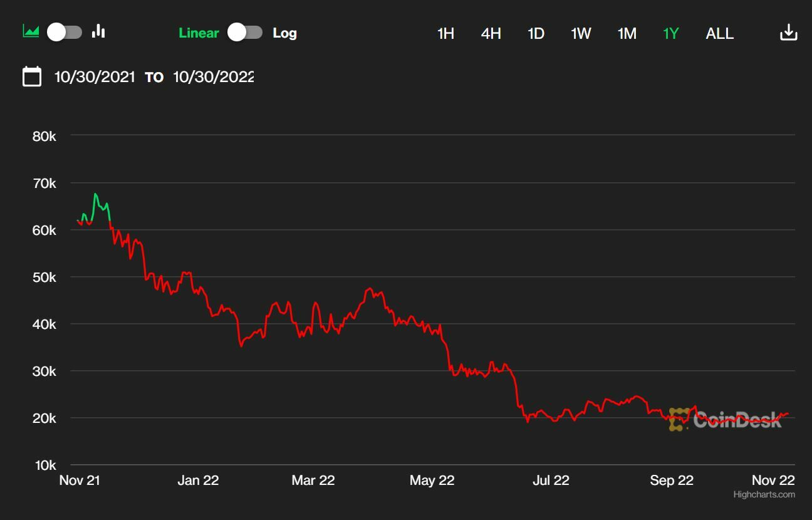Switch to the 1W timeframe

point(581,33)
